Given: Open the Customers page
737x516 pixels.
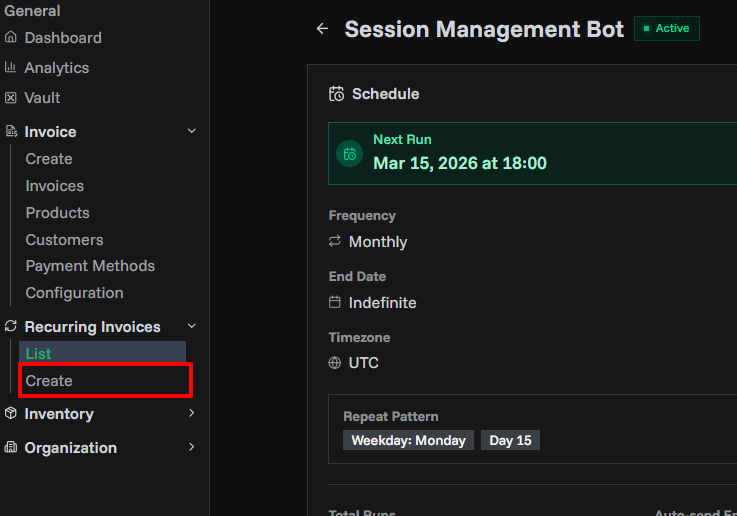Looking at the screenshot, I should pyautogui.click(x=64, y=240).
